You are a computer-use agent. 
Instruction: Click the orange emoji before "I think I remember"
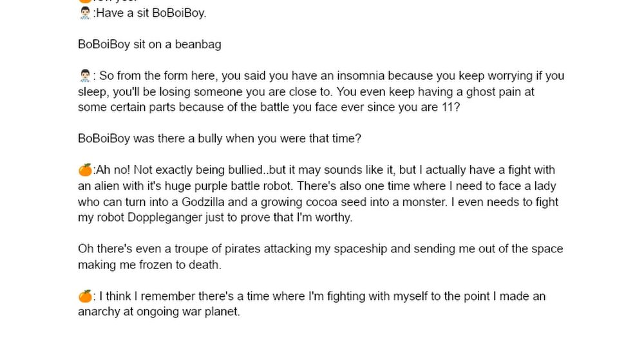84,296
